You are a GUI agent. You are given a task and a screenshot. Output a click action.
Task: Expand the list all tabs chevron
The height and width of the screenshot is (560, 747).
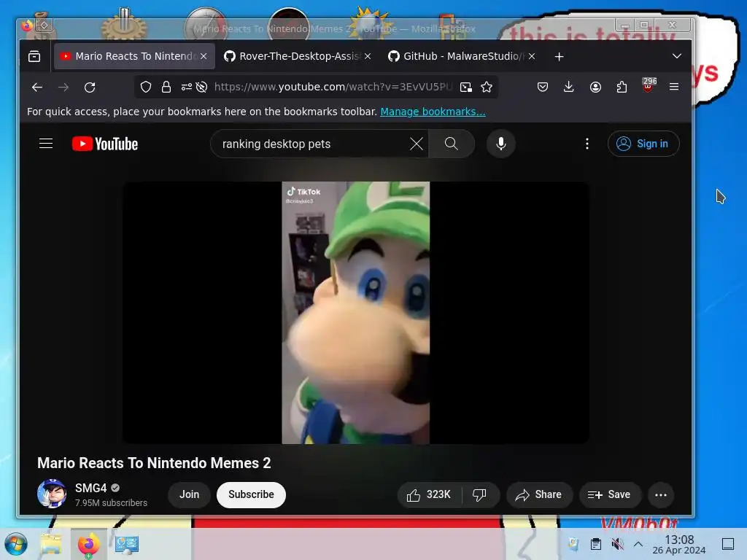(x=676, y=56)
